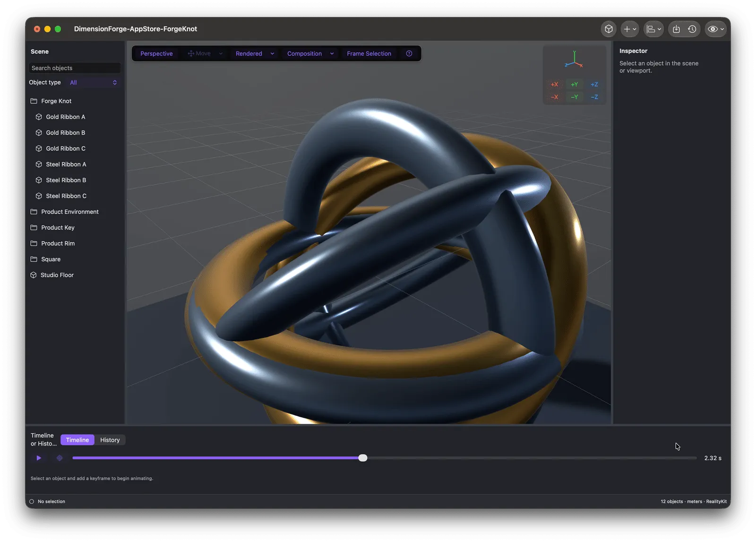
Task: Open the eye visibility options menu
Action: coord(716,29)
